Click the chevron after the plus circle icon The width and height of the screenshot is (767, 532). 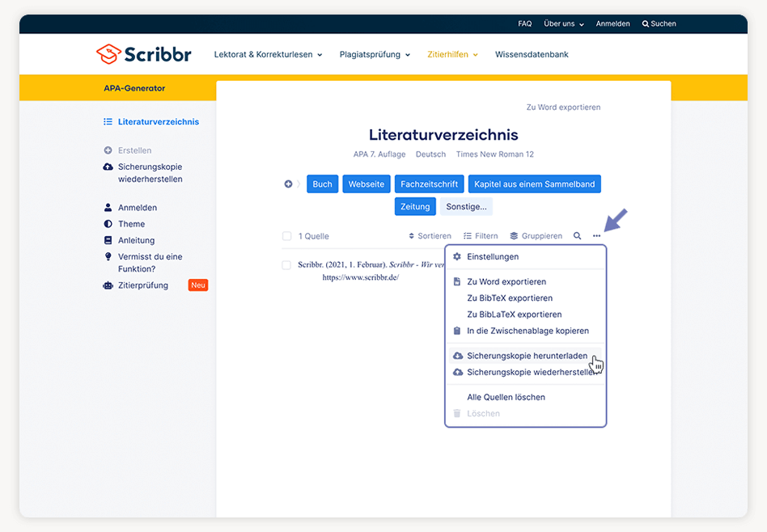pos(299,184)
